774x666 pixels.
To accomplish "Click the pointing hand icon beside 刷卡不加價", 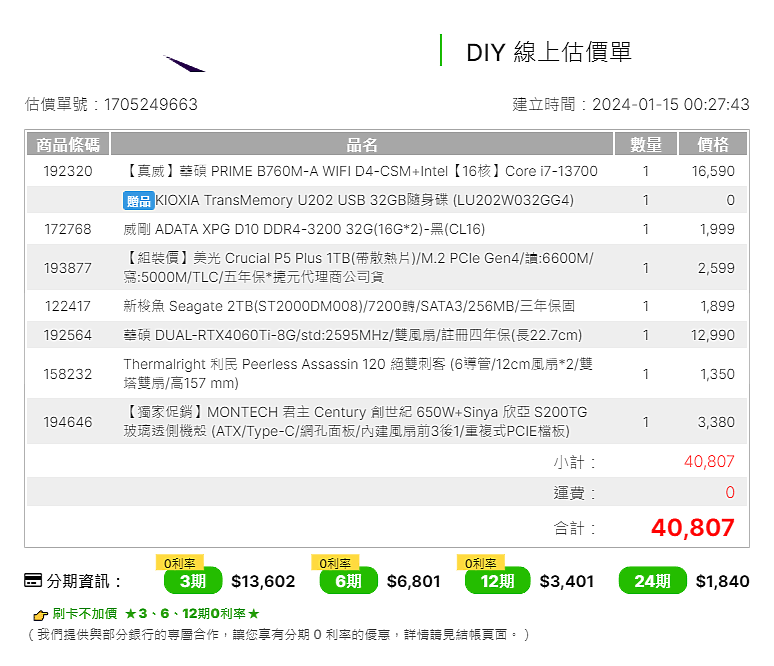I will (x=40, y=615).
